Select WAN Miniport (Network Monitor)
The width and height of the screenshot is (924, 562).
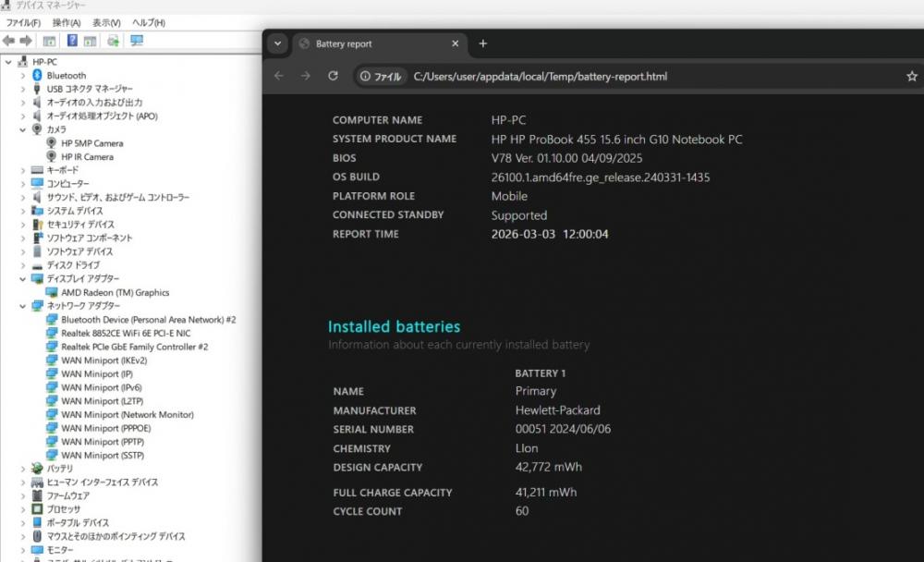coord(128,415)
